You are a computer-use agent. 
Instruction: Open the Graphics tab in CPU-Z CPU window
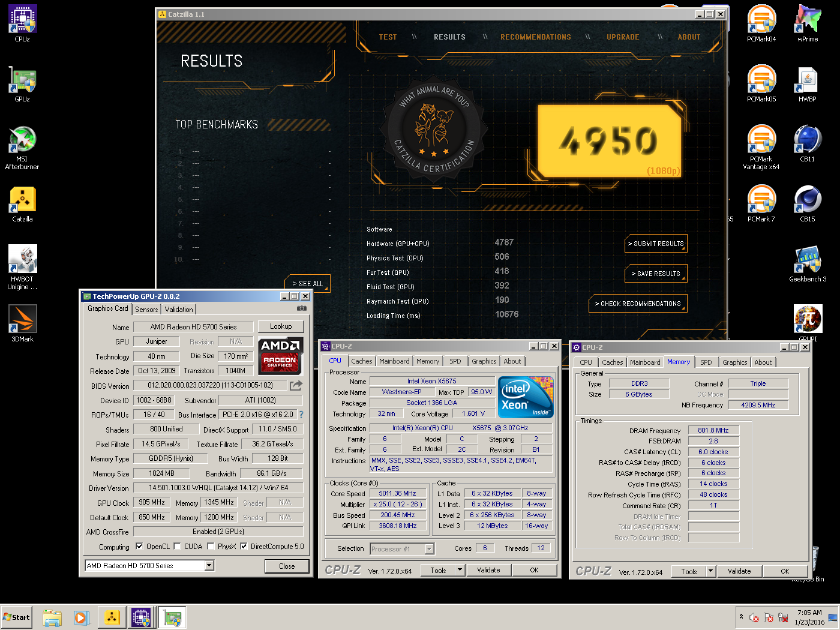[x=484, y=361]
